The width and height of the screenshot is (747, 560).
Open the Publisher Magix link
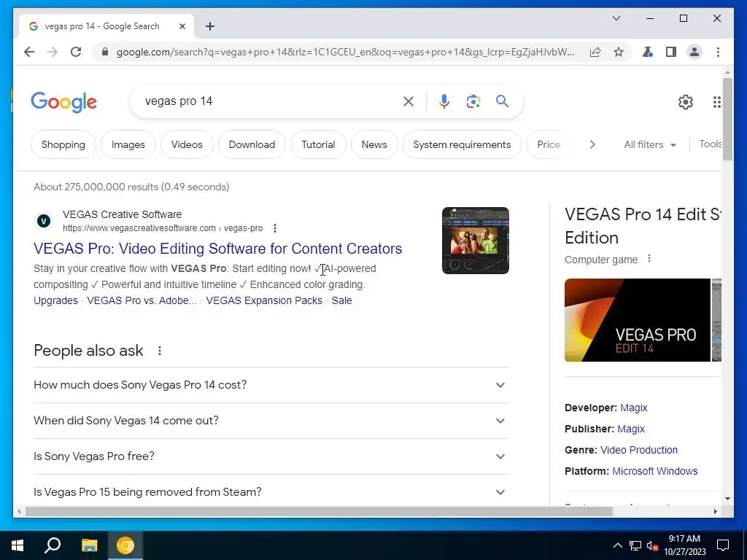pyautogui.click(x=631, y=429)
